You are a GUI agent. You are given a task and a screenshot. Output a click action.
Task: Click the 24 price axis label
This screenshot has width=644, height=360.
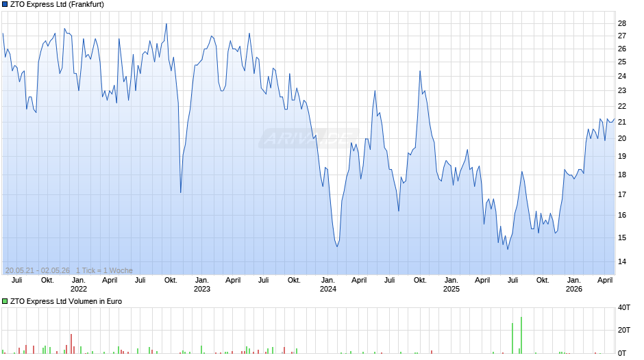click(622, 76)
